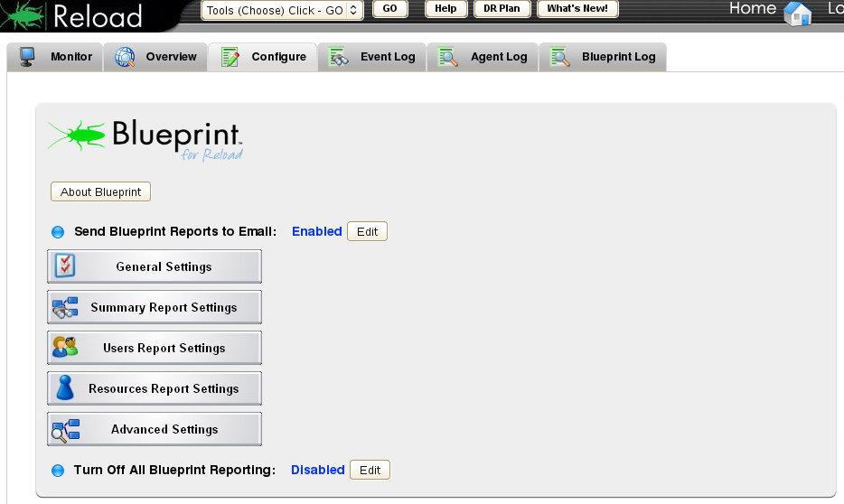Click the Overview tab globe icon
Screen dimensions: 844x504
[125, 57]
